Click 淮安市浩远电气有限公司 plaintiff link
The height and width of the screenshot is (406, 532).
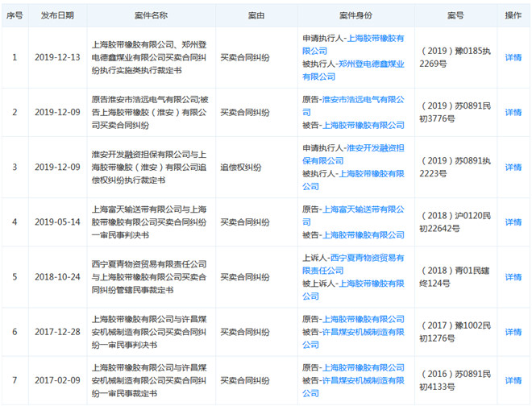pos(353,106)
